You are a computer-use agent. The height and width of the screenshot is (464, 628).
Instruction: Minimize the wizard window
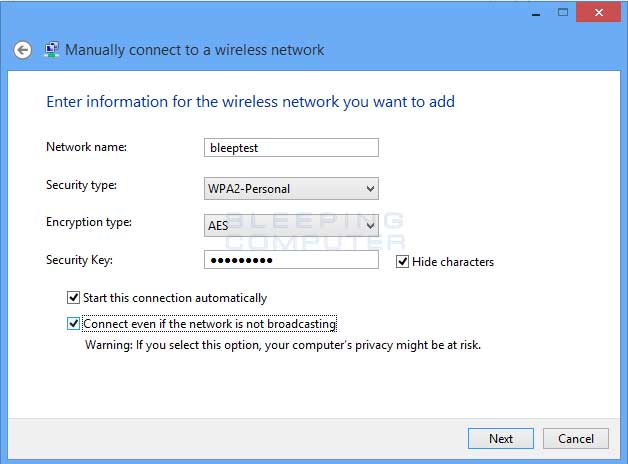536,13
